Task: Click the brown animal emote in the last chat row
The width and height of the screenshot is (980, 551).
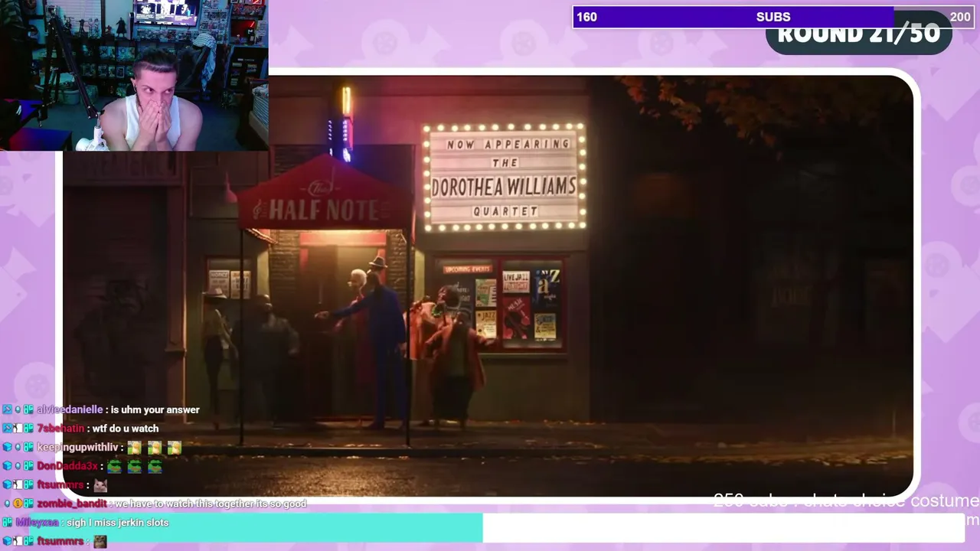Action: tap(100, 541)
